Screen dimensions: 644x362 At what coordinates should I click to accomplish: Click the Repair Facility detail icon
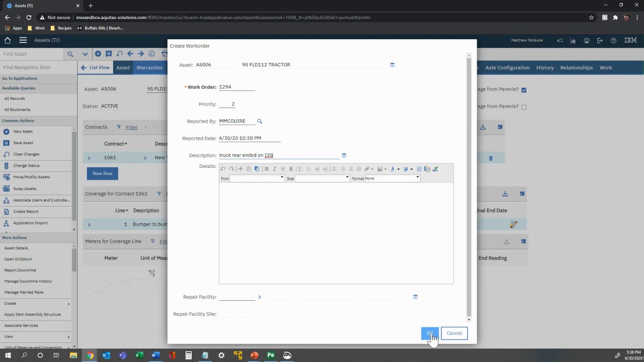pos(416,297)
